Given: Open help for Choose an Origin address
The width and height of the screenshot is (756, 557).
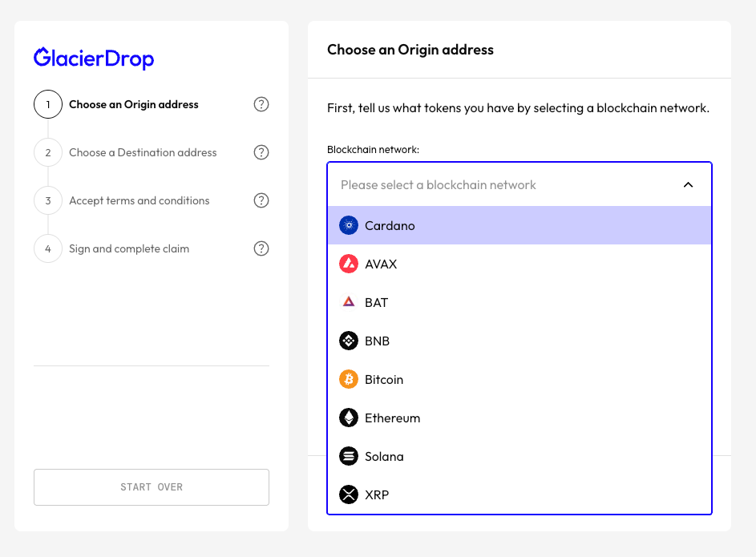Looking at the screenshot, I should (261, 104).
